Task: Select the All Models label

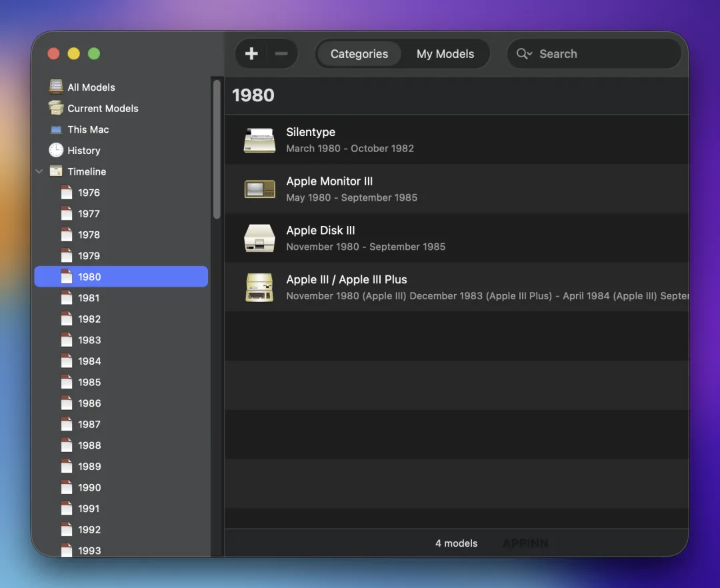Action: tap(91, 87)
